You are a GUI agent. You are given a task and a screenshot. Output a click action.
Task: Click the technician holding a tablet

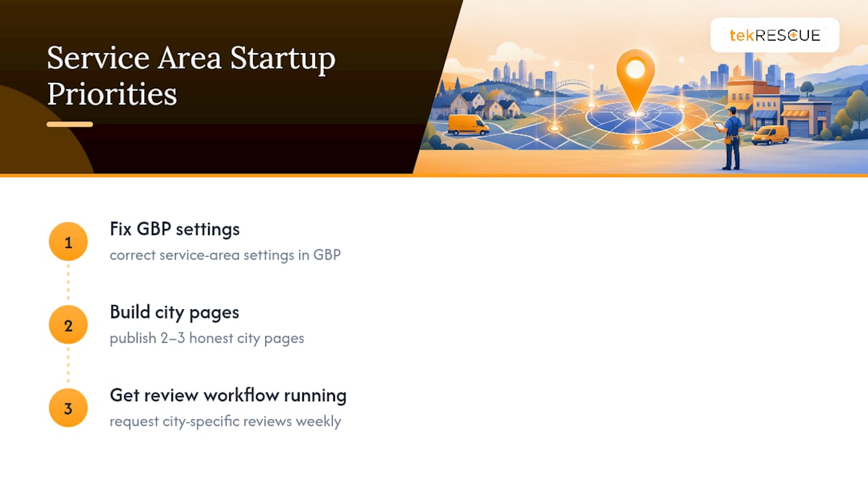(730, 138)
